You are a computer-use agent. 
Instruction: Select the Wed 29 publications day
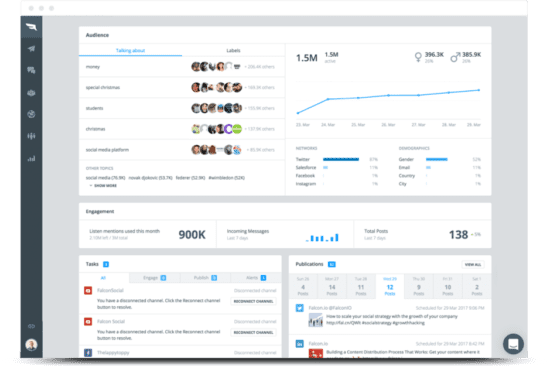tap(390, 286)
